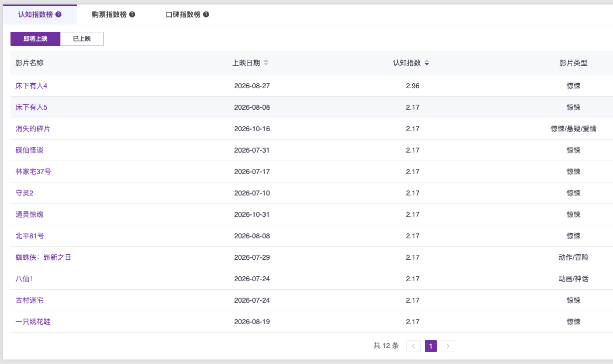Click release date 2026-08-19
This screenshot has width=613, height=364.
pyautogui.click(x=252, y=322)
